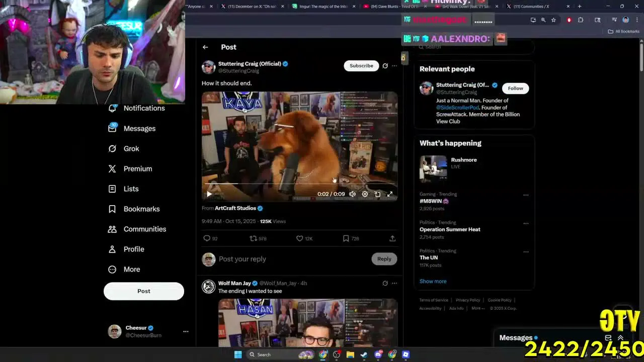Click the X search box
The width and height of the screenshot is (644, 362).
click(474, 47)
